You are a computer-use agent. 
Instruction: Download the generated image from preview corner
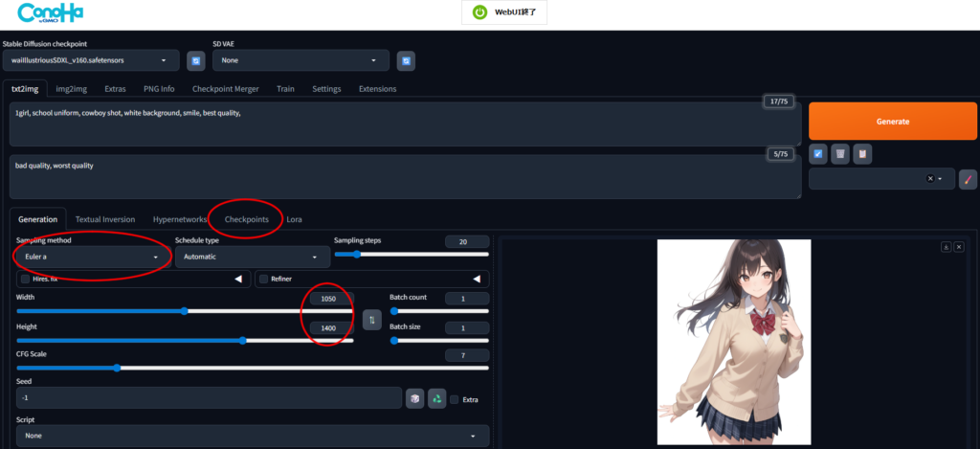click(x=946, y=247)
